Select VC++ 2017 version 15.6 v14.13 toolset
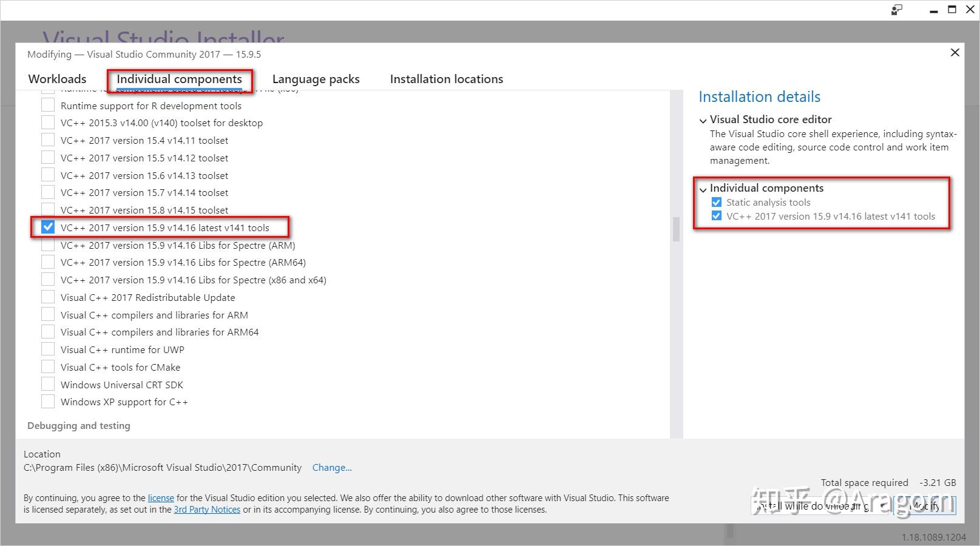Image resolution: width=980 pixels, height=546 pixels. coord(48,175)
